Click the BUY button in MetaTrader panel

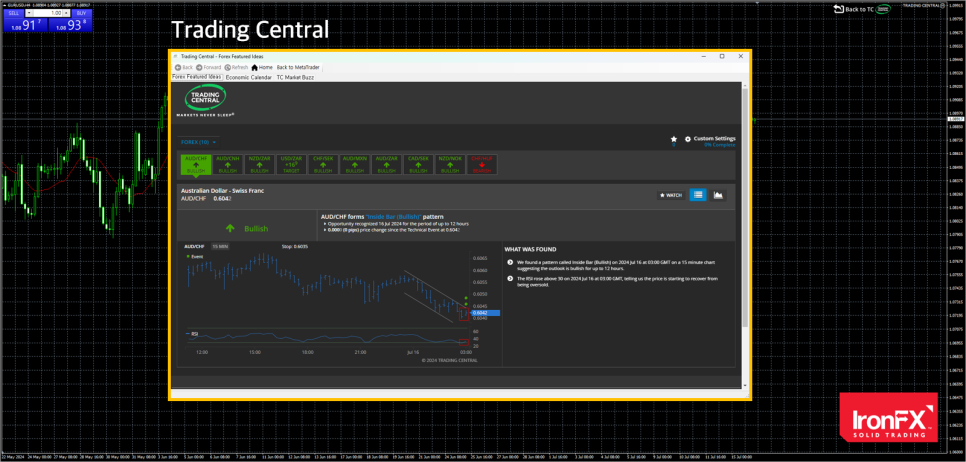coord(81,13)
